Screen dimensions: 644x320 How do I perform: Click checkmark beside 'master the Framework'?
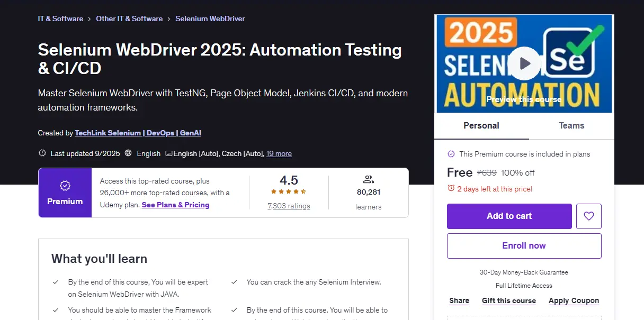pos(56,310)
